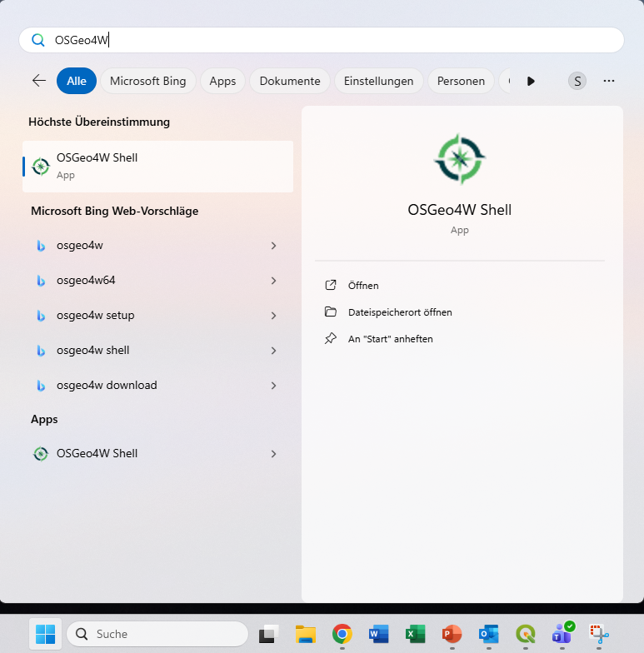
Task: Expand the "osgeo4w setup" suggestion chevron
Action: [x=273, y=316]
